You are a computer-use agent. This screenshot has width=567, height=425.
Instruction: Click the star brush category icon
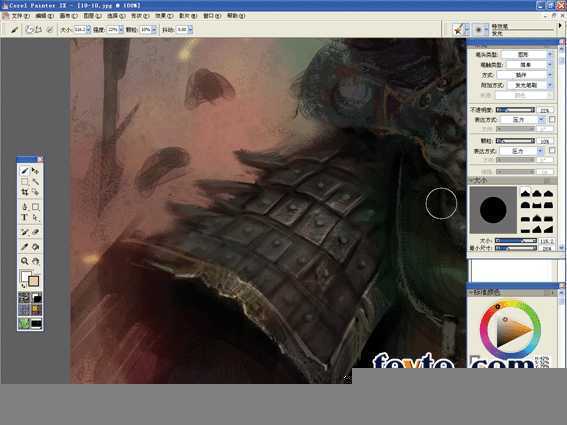(x=458, y=30)
